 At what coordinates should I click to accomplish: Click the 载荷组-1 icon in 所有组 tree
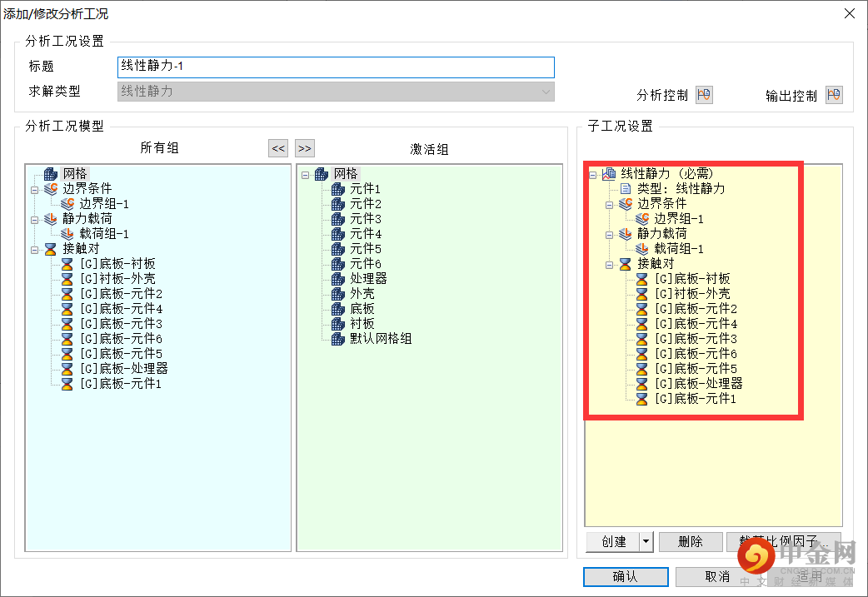[67, 233]
